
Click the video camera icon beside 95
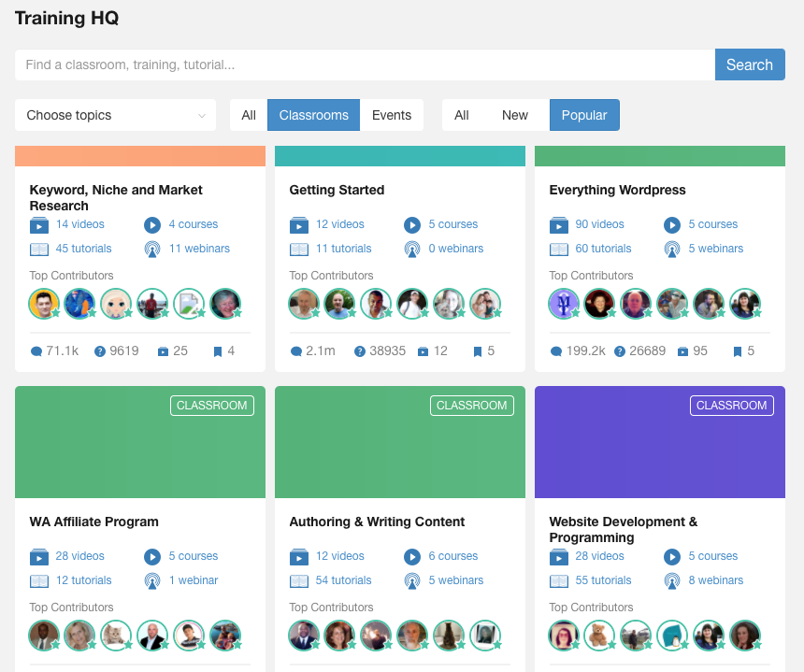point(683,351)
